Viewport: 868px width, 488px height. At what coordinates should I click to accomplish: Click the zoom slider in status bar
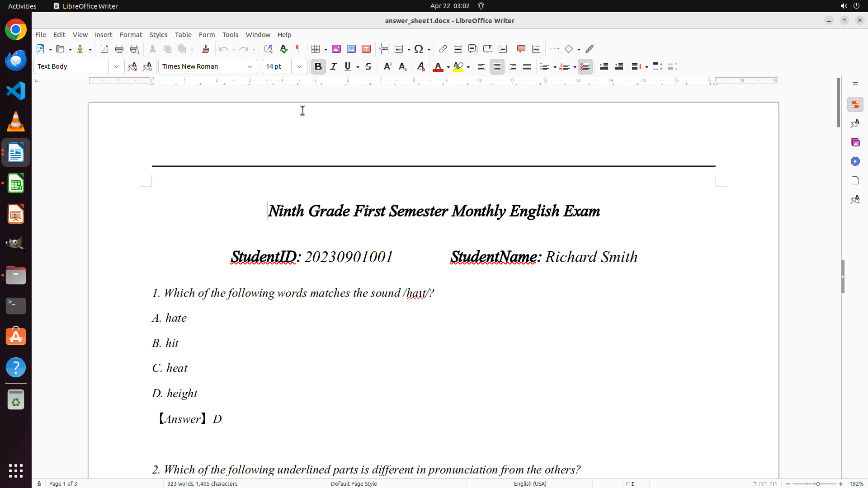[817, 483]
